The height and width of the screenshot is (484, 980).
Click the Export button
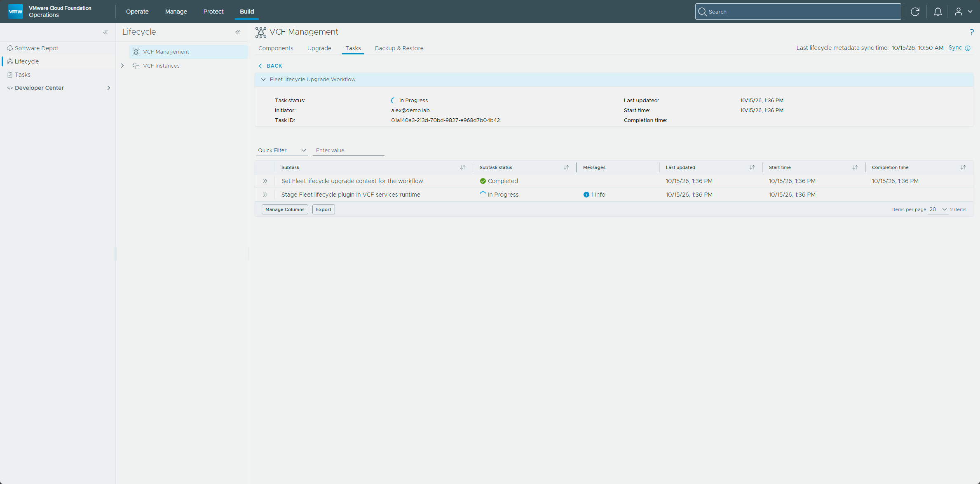324,209
